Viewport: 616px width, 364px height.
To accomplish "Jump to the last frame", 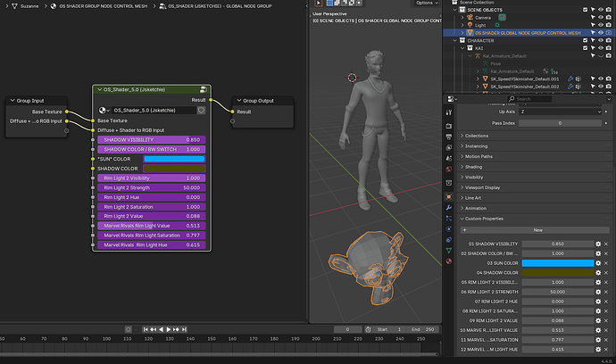I will [184, 329].
